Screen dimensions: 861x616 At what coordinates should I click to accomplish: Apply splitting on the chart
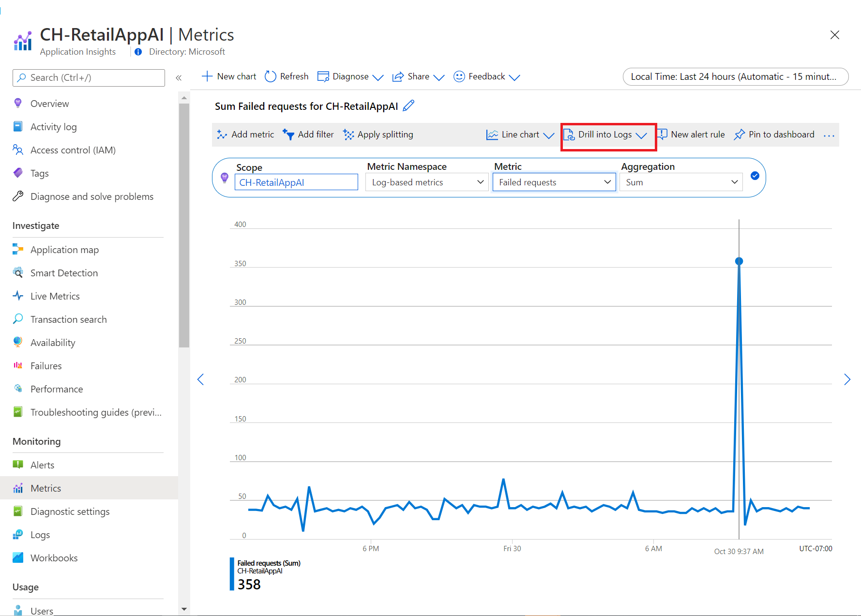tap(378, 135)
